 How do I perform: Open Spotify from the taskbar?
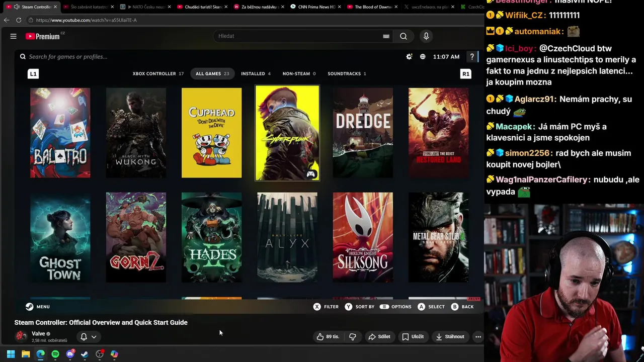(55, 354)
